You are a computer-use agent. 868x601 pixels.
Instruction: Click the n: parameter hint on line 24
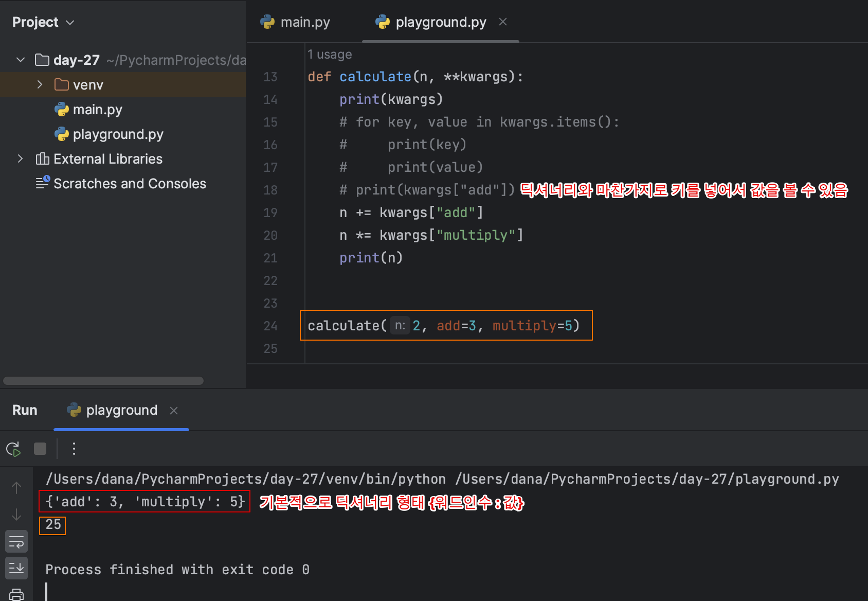coord(400,325)
